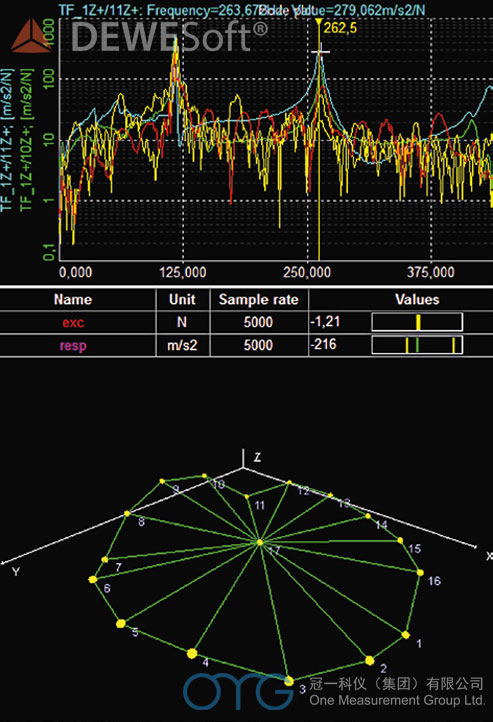
Task: Select geometry node 5
Action: (x=121, y=624)
